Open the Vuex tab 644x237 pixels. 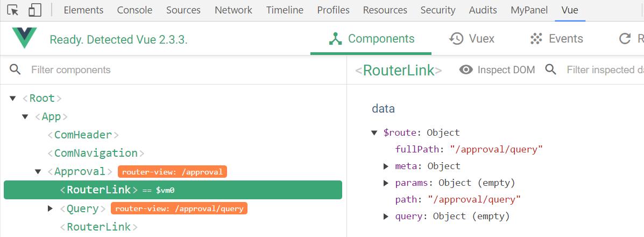472,39
